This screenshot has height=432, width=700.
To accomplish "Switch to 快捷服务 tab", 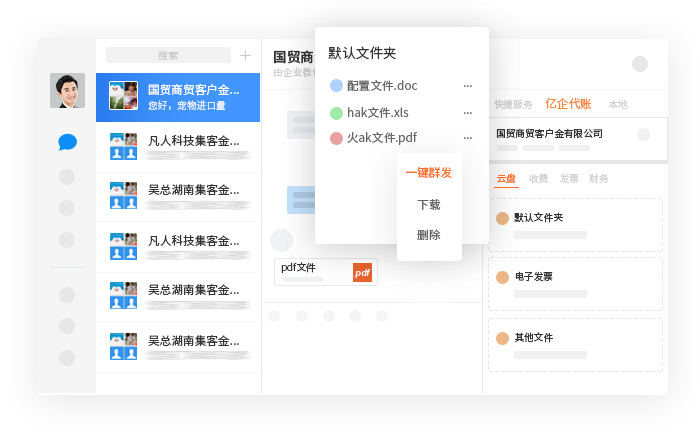I will pyautogui.click(x=513, y=104).
